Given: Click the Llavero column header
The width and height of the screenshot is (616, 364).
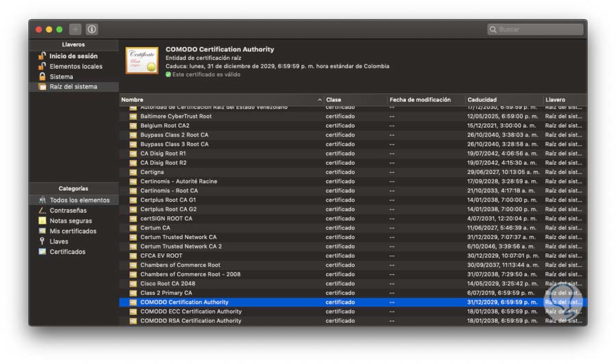Looking at the screenshot, I should [565, 100].
